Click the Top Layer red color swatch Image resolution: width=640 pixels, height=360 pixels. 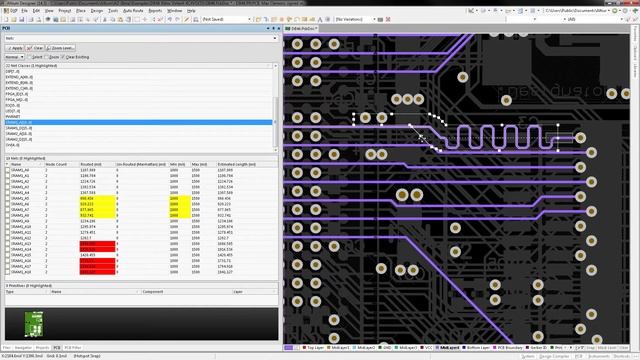tap(304, 348)
